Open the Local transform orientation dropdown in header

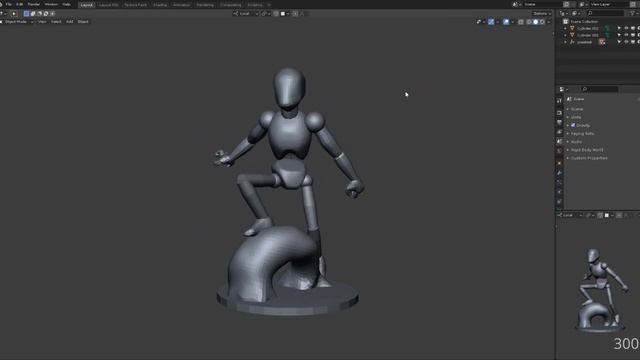(x=246, y=13)
